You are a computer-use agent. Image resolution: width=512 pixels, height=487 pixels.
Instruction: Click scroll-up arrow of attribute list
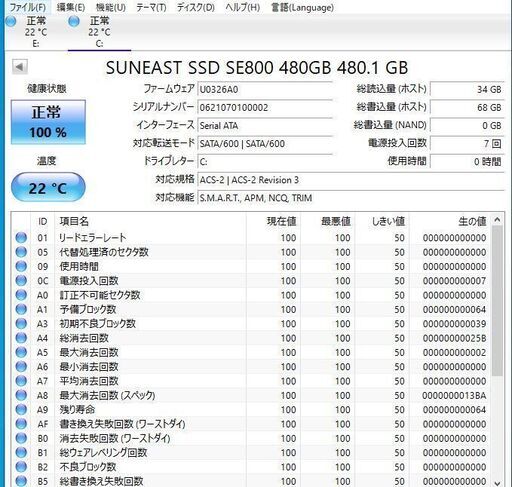[x=497, y=220]
